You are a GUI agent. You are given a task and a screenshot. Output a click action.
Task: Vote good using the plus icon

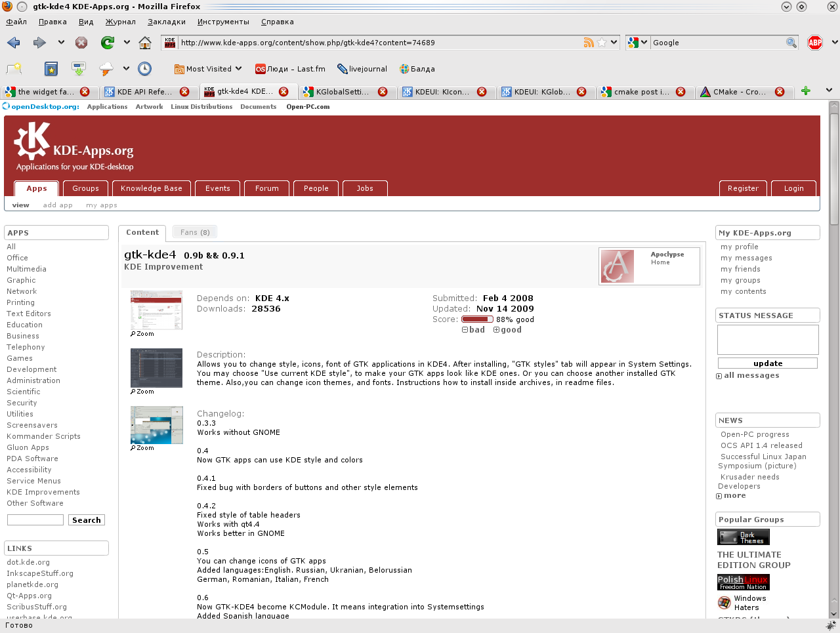point(496,330)
